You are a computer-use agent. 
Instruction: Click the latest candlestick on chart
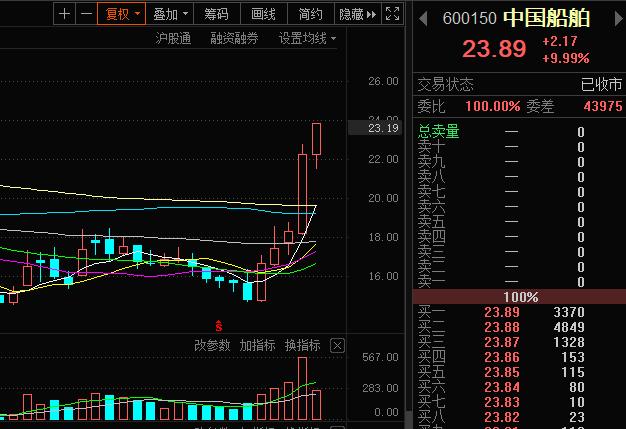point(316,139)
